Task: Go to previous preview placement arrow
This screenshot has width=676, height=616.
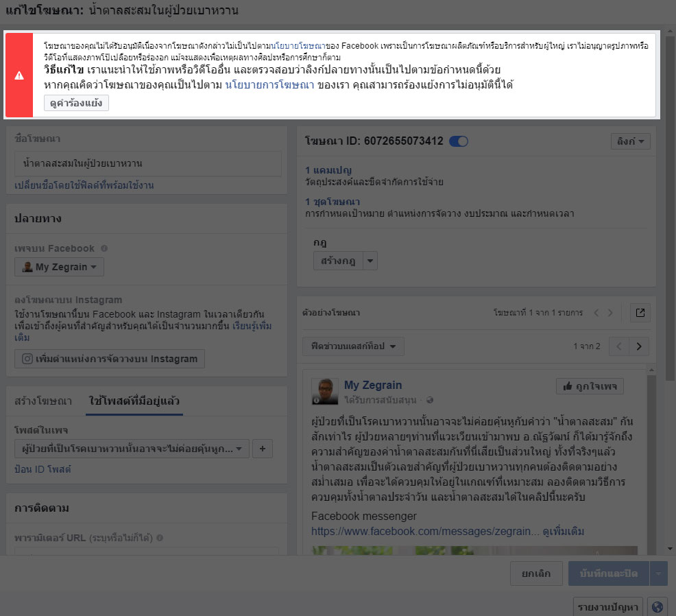Action: pyautogui.click(x=619, y=346)
